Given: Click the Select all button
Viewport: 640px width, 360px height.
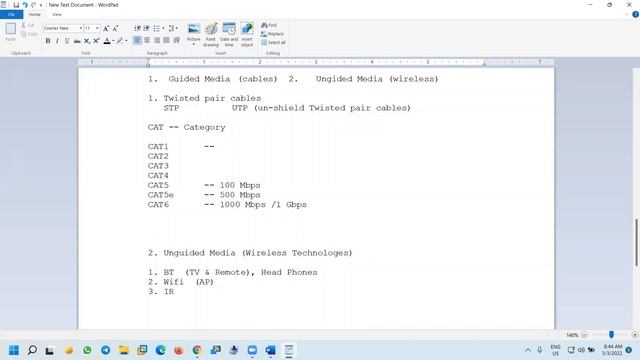Looking at the screenshot, I should coord(273,42).
